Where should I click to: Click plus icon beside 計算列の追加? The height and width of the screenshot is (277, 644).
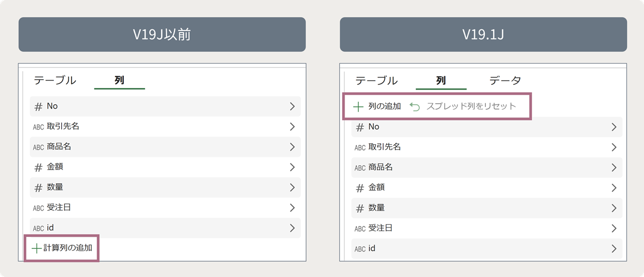pyautogui.click(x=36, y=249)
